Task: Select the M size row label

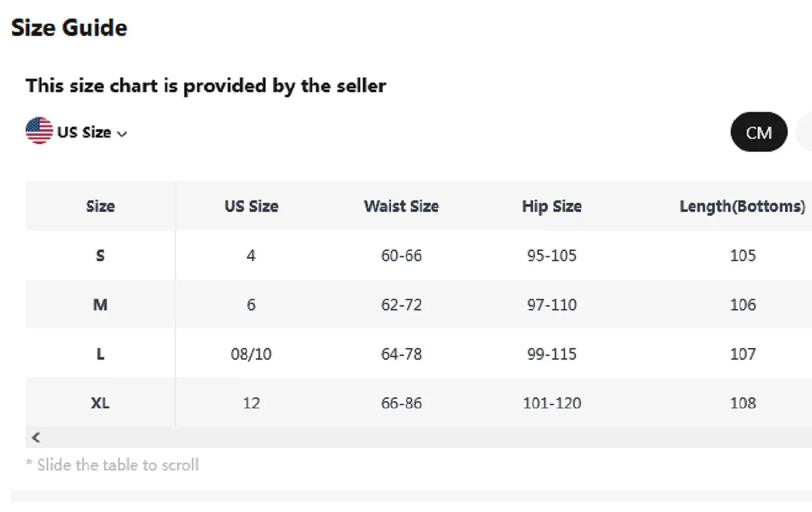Action: pos(100,305)
